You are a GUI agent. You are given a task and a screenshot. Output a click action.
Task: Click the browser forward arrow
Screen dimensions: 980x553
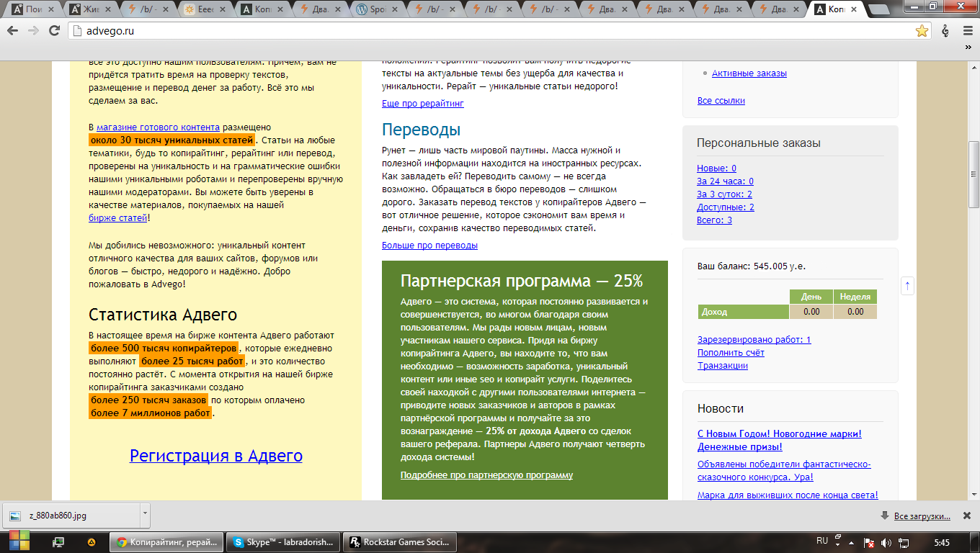point(33,31)
